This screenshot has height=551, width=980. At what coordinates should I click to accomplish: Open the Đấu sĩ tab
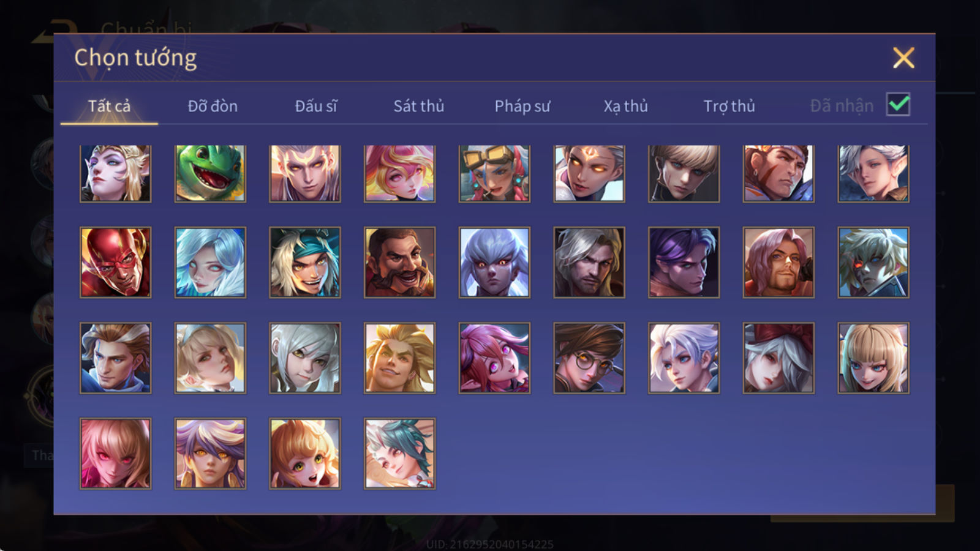(x=316, y=106)
